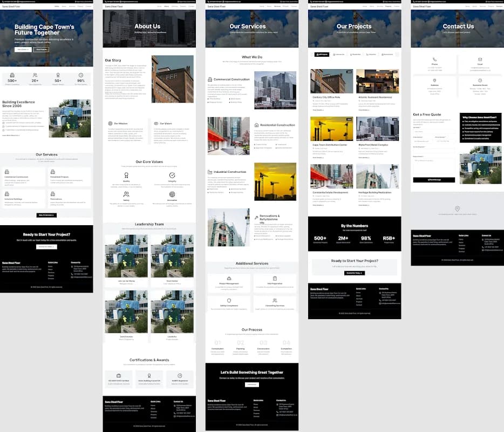The height and width of the screenshot is (432, 504).
Task: Click View Details under Waterfront Retail Complex
Action: (364, 158)
